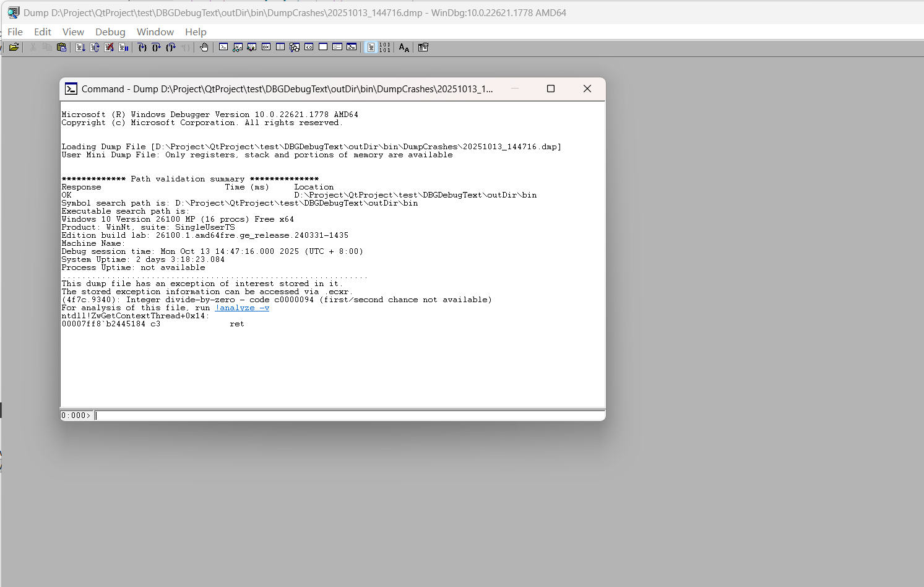This screenshot has width=924, height=587.
Task: Click the 'Product: WinNt, suite: SingleUserTS' line
Action: (x=148, y=227)
